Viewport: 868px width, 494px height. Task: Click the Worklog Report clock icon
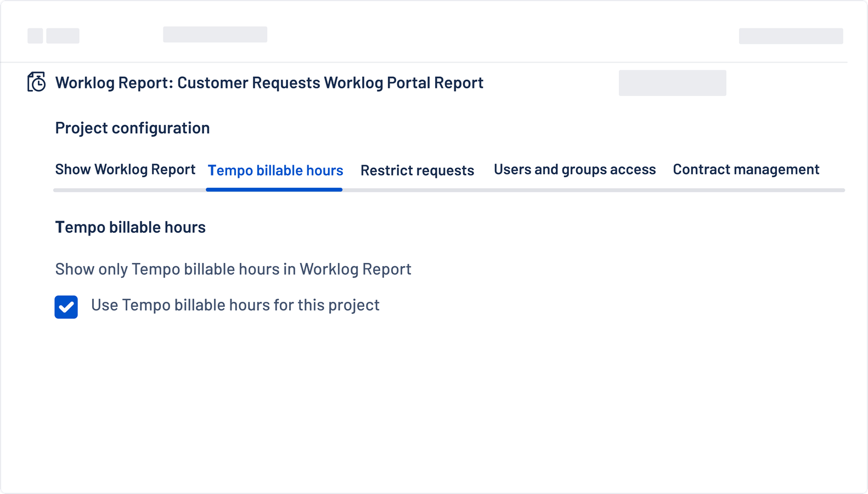click(37, 82)
